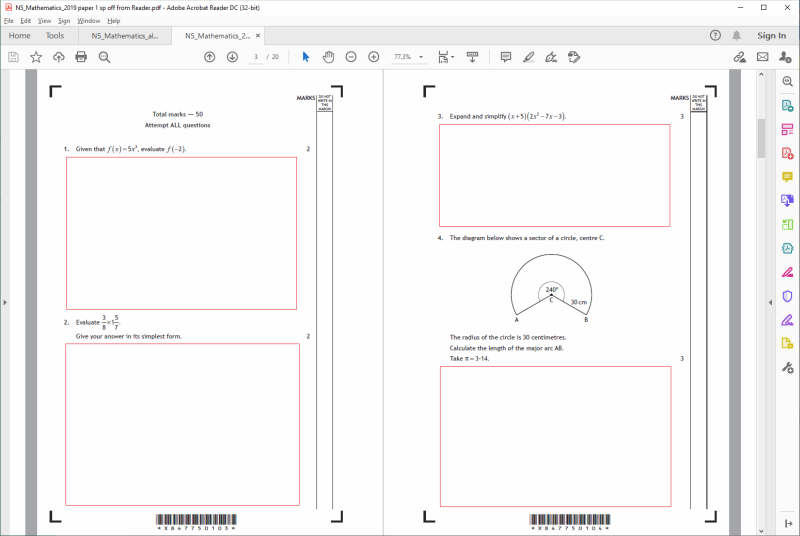Open the search tools magnifier in sidebar

[x=787, y=82]
